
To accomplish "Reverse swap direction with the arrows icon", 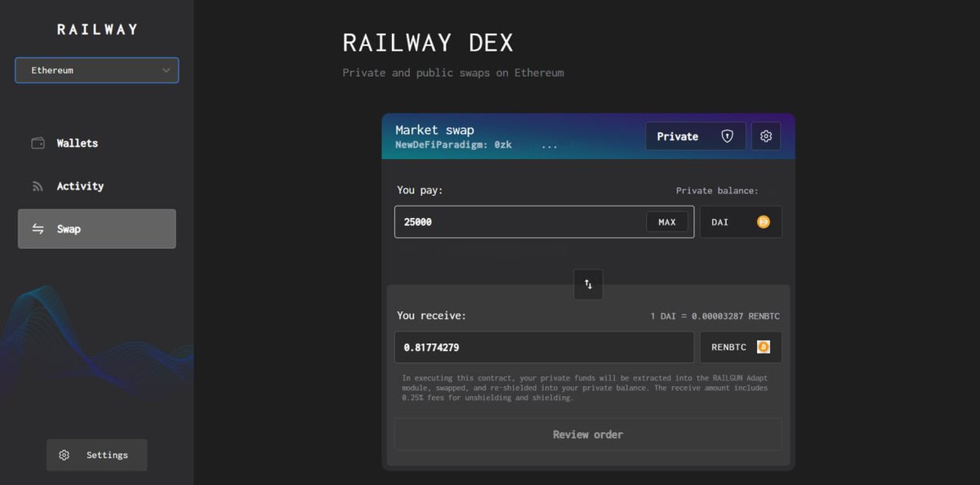I will [x=588, y=284].
